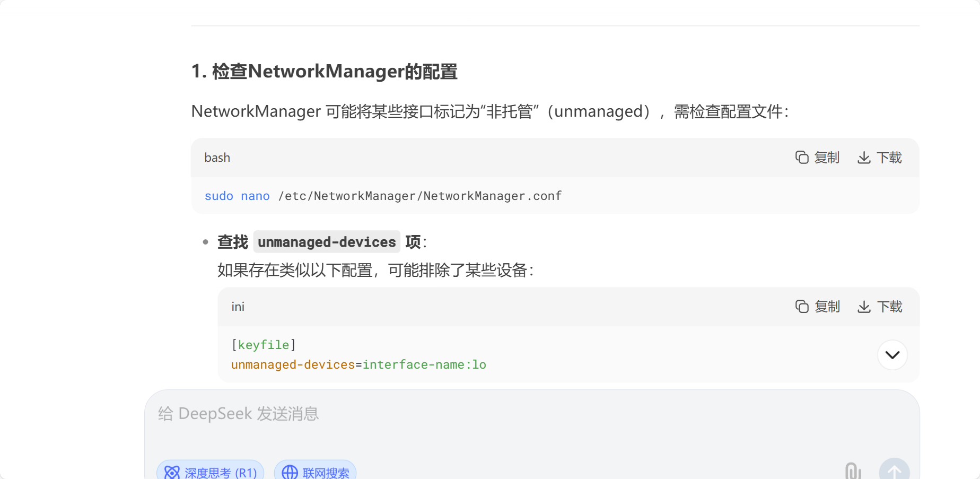Viewport: 980px width, 479px height.
Task: Click the scroll-to-bottom chevron button
Action: (892, 355)
